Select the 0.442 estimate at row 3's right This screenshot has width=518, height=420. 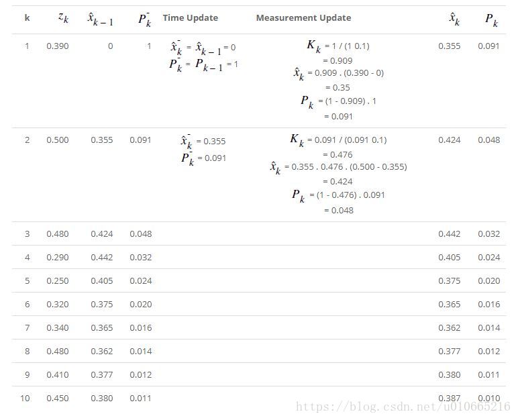pos(449,234)
